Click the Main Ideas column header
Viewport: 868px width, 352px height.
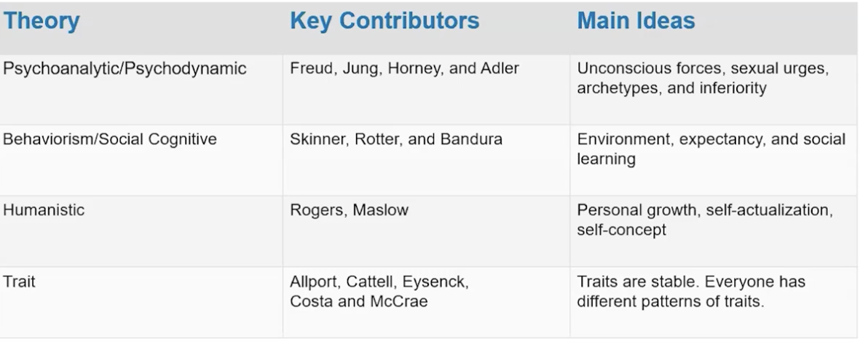636,21
